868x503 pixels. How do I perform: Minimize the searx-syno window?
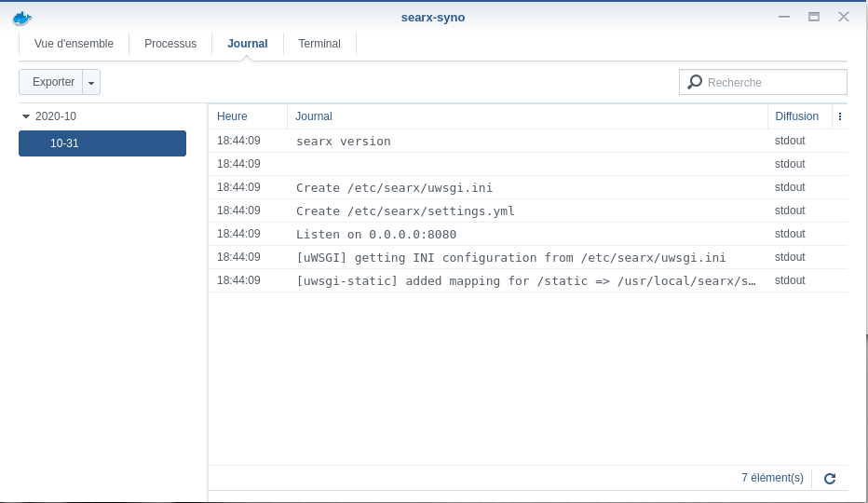point(784,17)
